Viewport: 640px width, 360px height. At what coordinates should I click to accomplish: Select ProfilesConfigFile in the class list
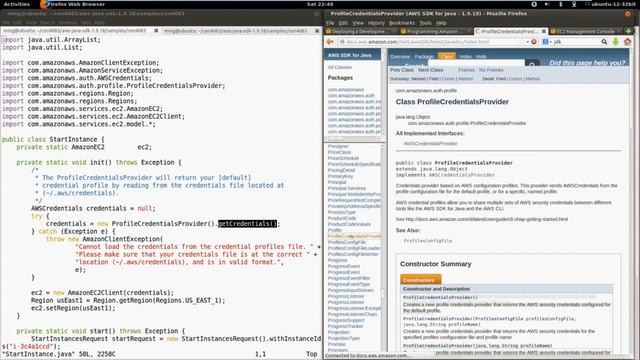click(347, 242)
